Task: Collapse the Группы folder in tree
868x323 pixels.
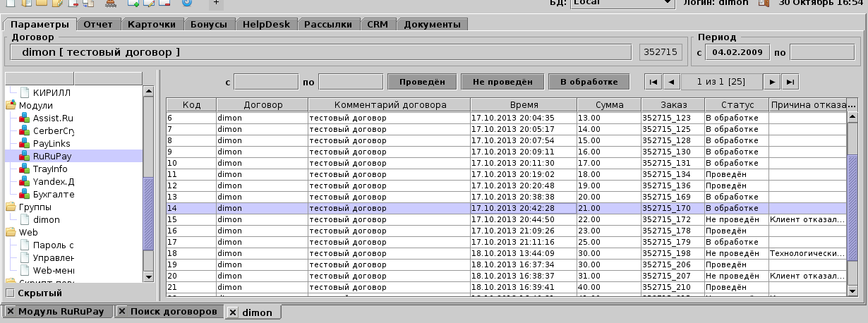Action: click(x=11, y=207)
